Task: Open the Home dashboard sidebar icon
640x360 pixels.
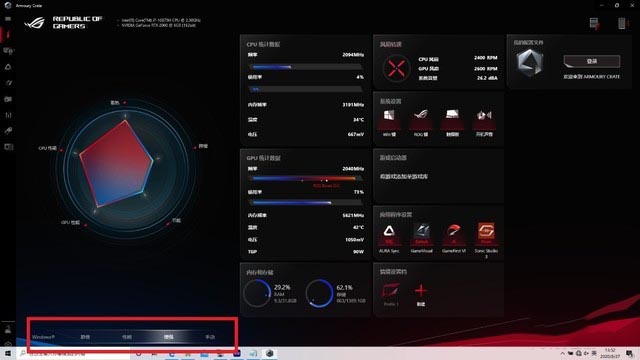Action: 8,35
